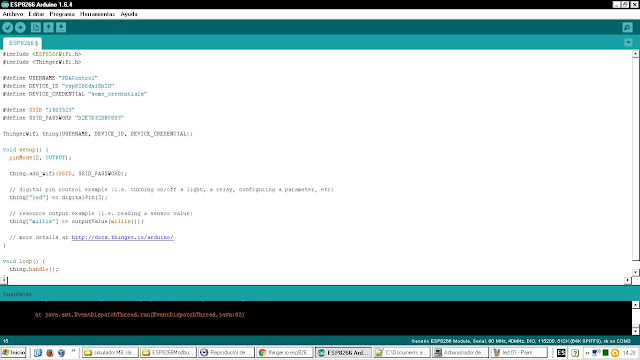Click the orange circular tray icon

pyautogui.click(x=615, y=353)
